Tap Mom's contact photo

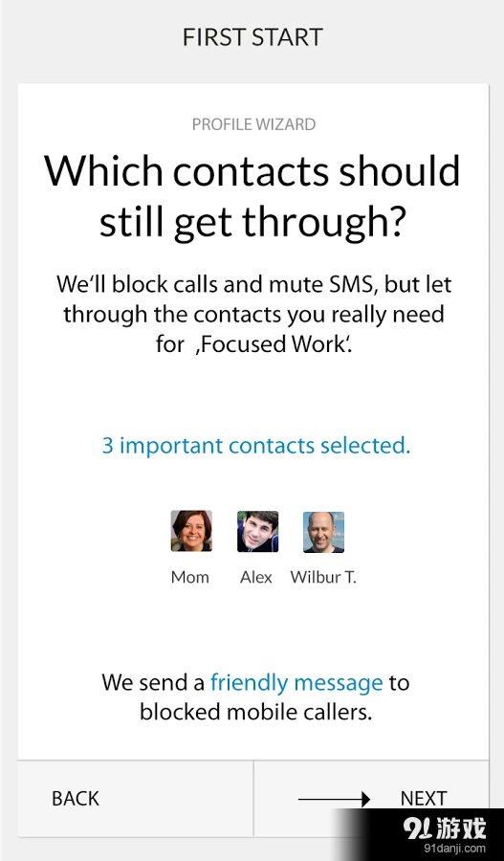191,530
